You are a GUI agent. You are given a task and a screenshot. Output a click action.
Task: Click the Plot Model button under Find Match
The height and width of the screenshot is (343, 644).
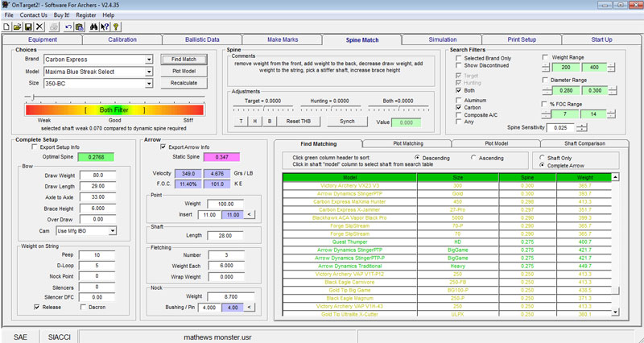pos(184,71)
